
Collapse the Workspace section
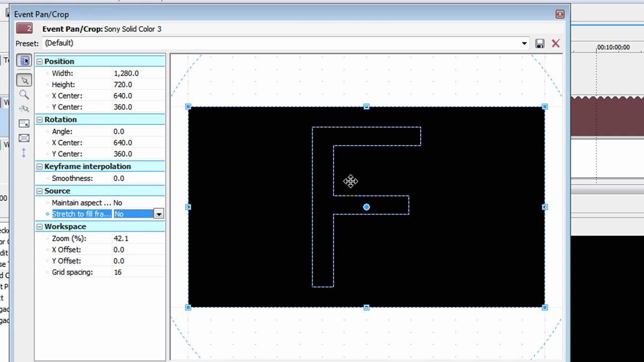pos(39,227)
